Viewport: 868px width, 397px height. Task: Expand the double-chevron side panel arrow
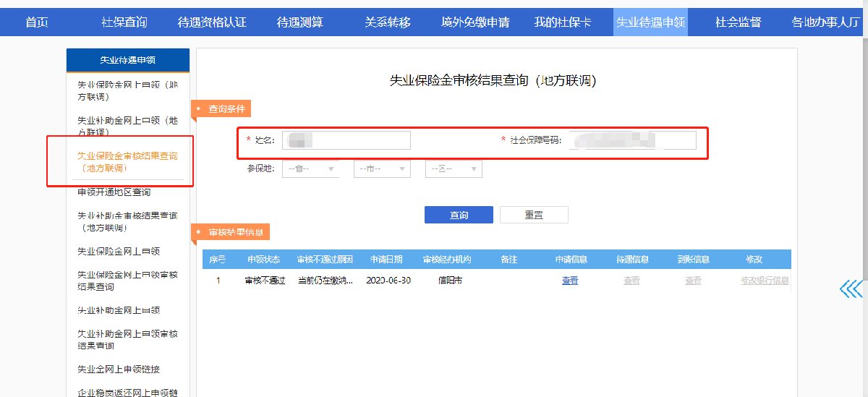[852, 289]
